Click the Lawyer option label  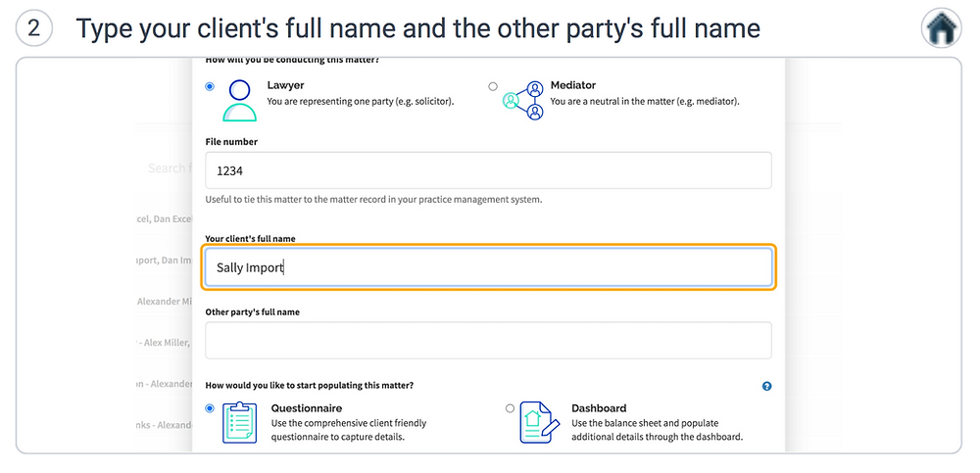pos(285,85)
